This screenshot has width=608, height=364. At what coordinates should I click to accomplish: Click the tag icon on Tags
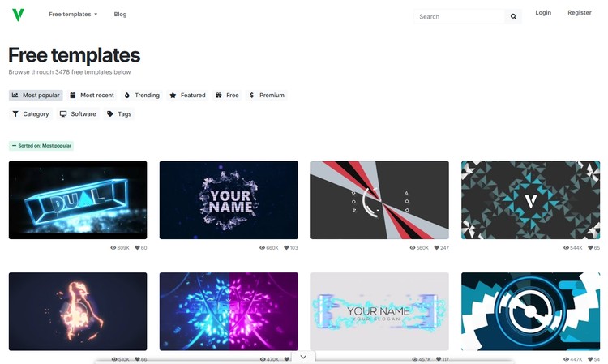pos(110,114)
